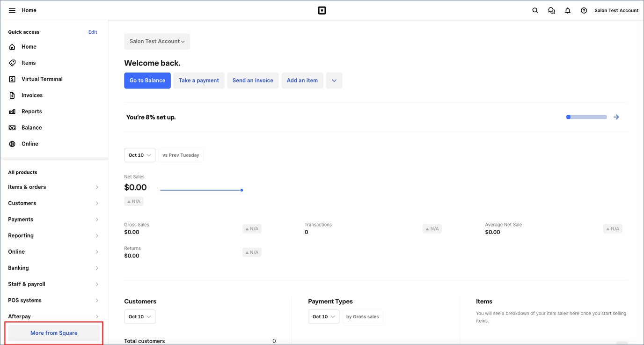Expand the Salon Test Account location dropdown
The height and width of the screenshot is (345, 644).
(157, 41)
